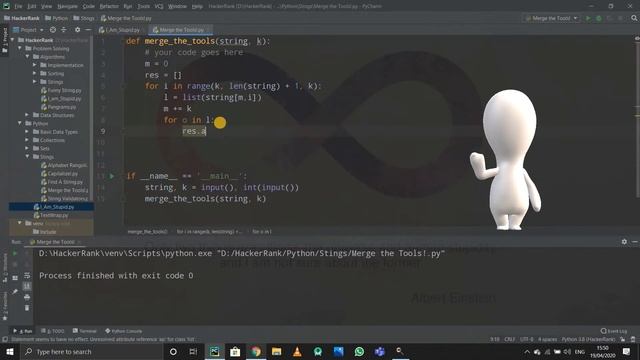640x360 pixels.
Task: Click Python interpreter label in status bar
Action: tap(589, 339)
